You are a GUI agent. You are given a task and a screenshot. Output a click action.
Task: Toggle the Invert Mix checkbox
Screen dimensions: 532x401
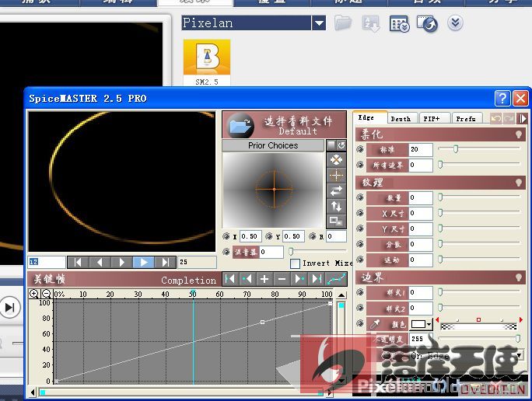[296, 263]
